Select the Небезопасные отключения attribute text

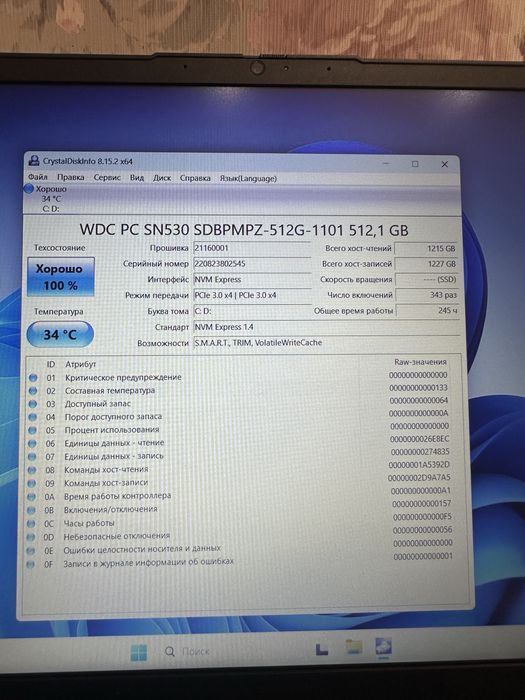click(117, 536)
